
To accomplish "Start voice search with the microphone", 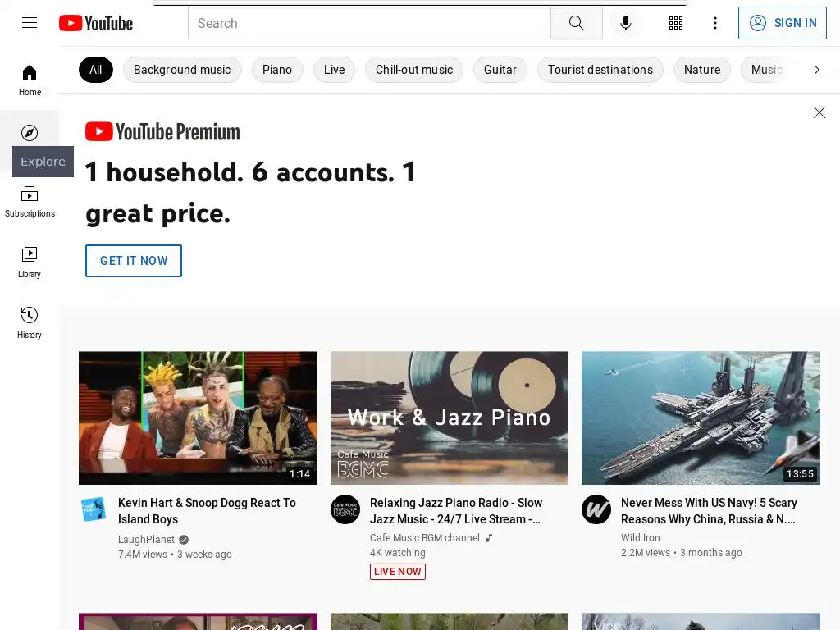I will click(x=625, y=23).
